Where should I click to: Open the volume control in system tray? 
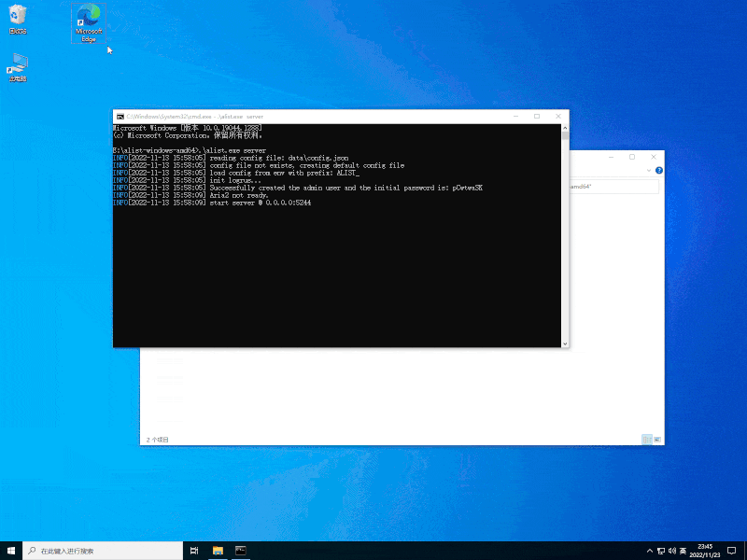[671, 551]
